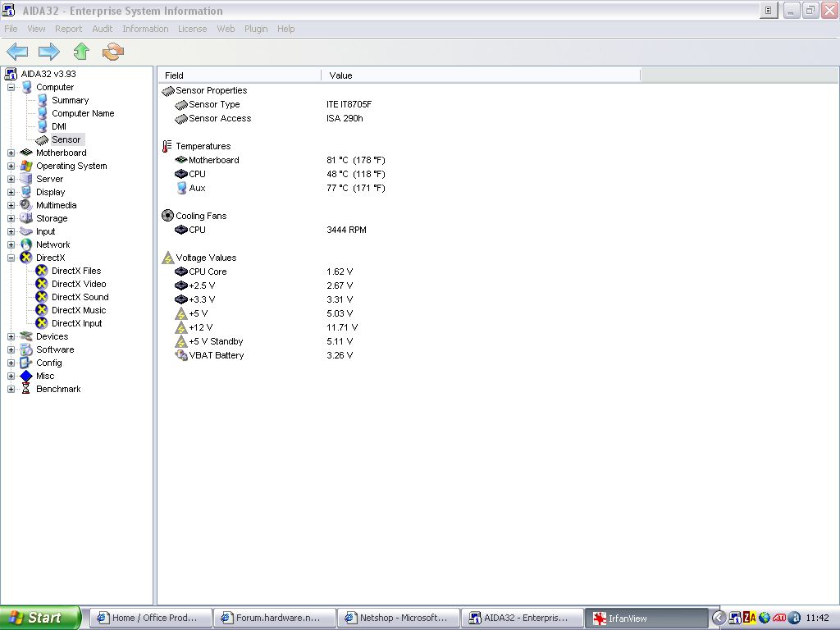Click the green Up arrow toolbar icon
Viewport: 840px width, 630px height.
pyautogui.click(x=81, y=52)
